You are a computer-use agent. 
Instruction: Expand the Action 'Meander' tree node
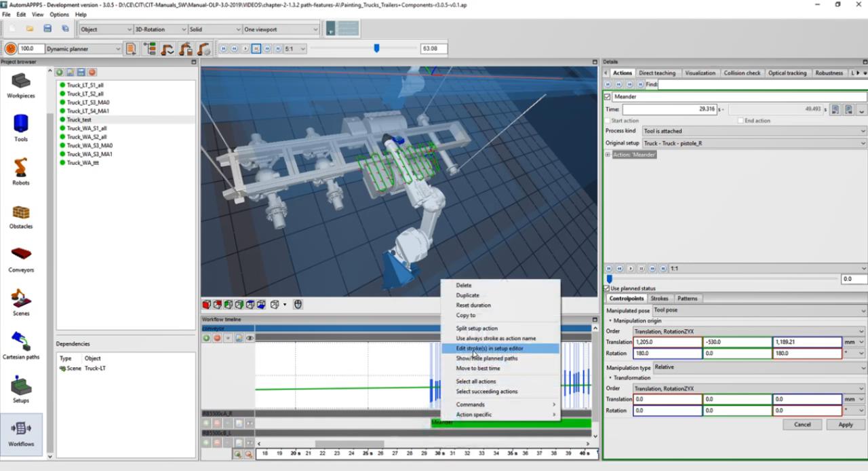click(608, 155)
